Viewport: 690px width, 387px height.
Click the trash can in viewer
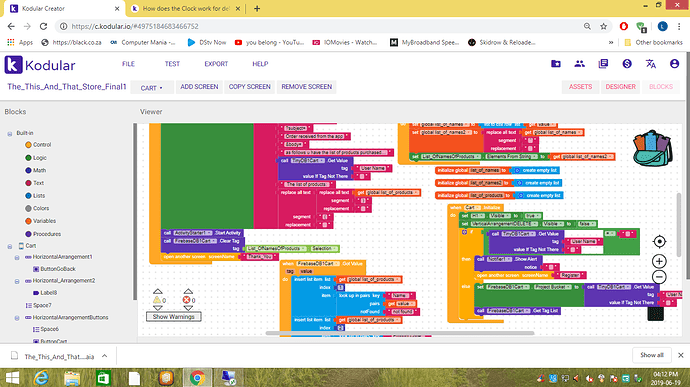click(656, 313)
